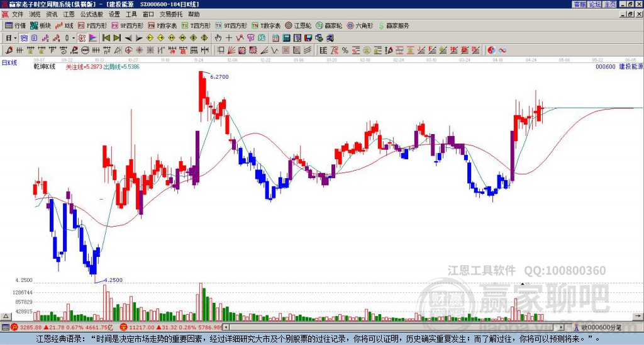Open the candlestick style dropdown arrow

point(74,38)
